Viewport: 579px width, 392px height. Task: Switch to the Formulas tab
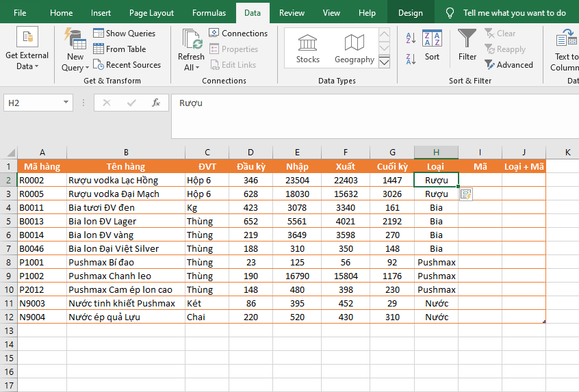[209, 13]
